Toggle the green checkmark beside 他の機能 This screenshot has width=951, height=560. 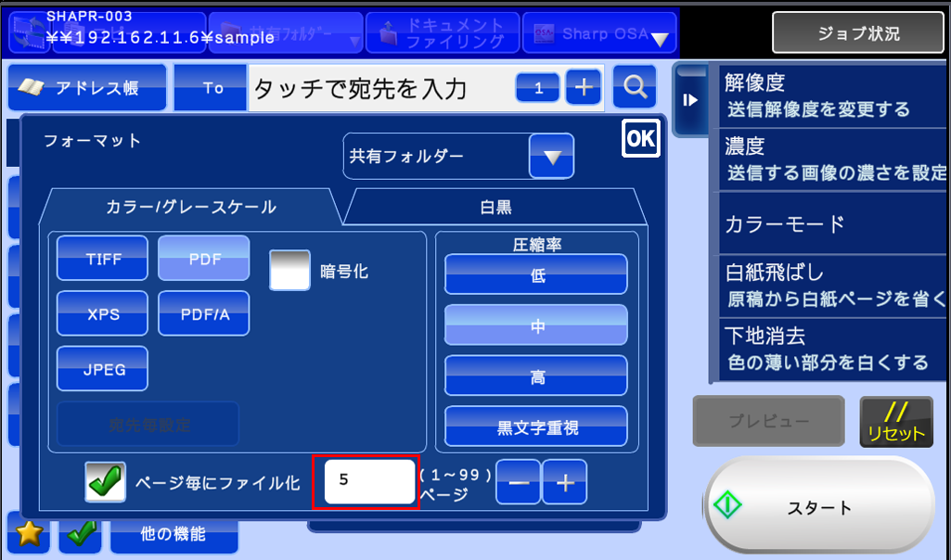tap(79, 534)
